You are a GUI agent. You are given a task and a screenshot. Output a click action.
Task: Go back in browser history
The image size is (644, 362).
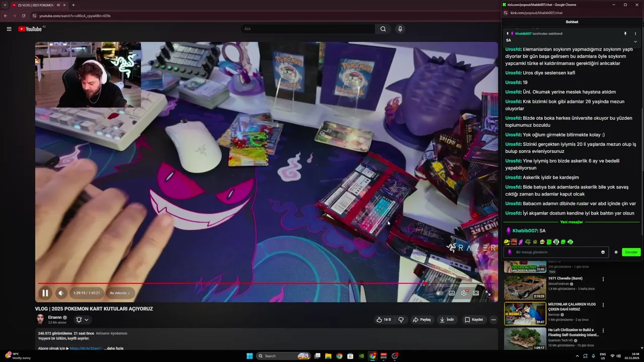click(x=5, y=16)
